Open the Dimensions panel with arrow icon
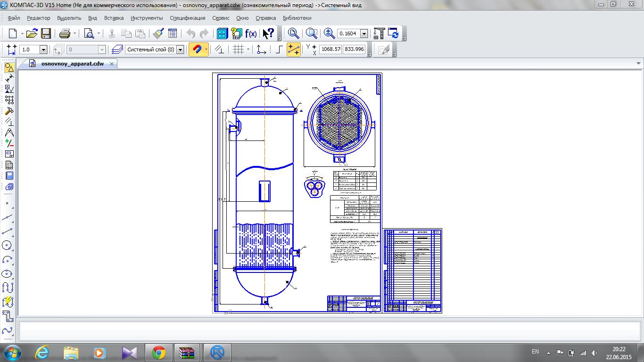This screenshot has width=644, height=362. click(x=8, y=78)
